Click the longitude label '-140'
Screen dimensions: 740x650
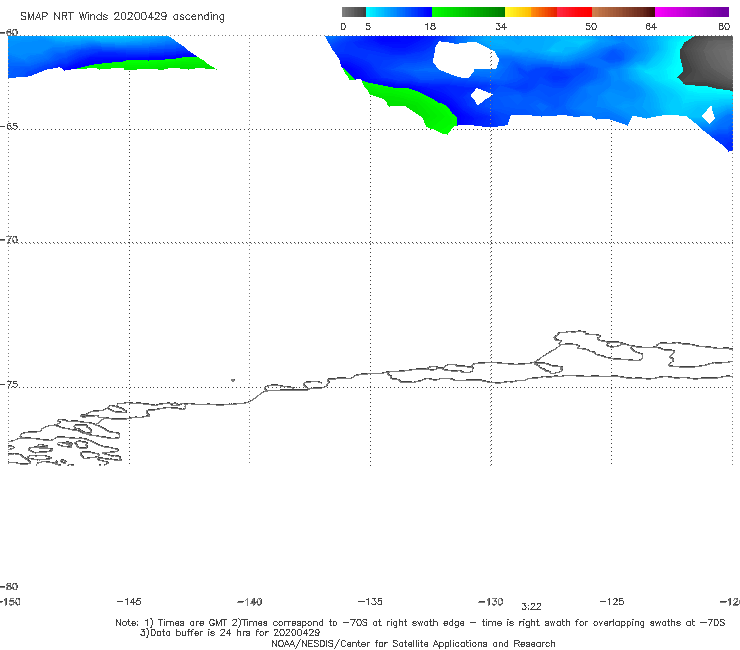coord(250,601)
